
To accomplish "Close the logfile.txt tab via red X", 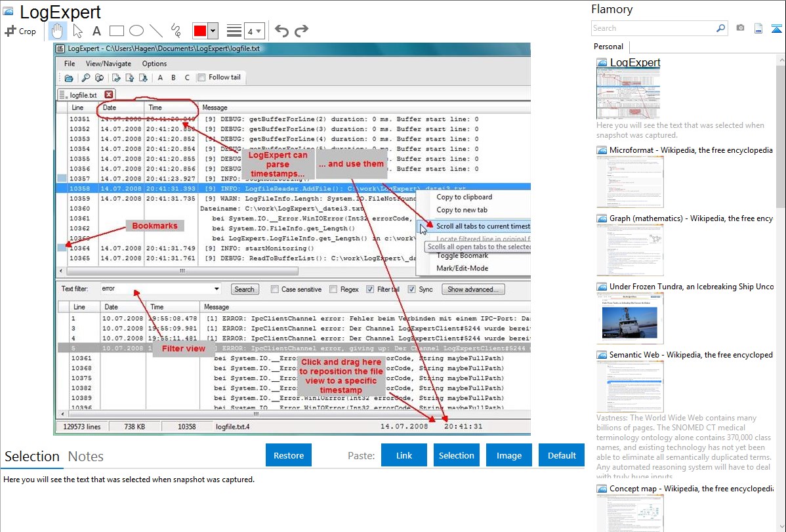I will (x=109, y=94).
